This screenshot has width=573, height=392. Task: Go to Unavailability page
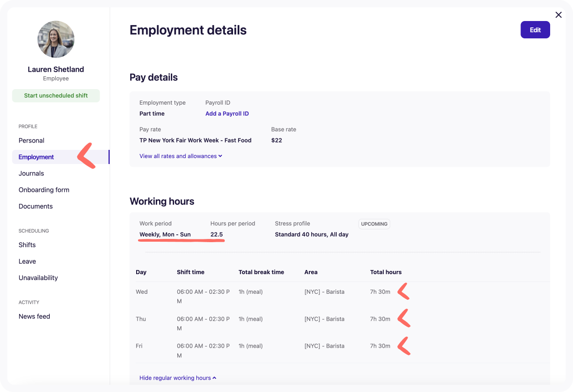[x=38, y=278]
